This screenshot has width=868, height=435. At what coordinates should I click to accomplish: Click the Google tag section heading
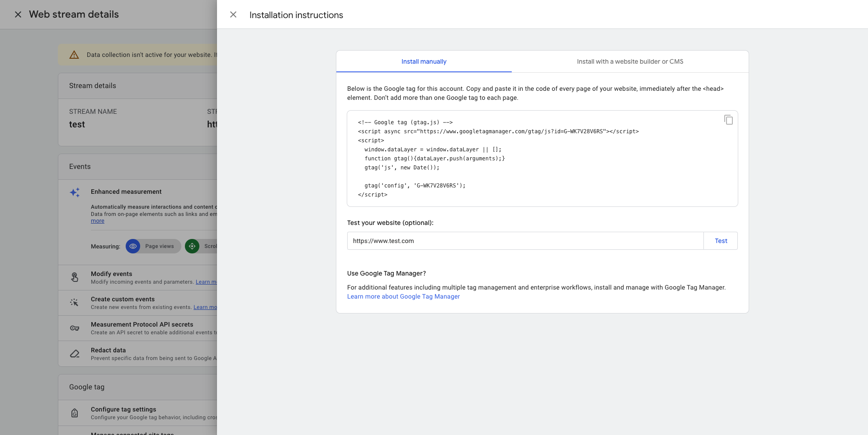pos(87,387)
